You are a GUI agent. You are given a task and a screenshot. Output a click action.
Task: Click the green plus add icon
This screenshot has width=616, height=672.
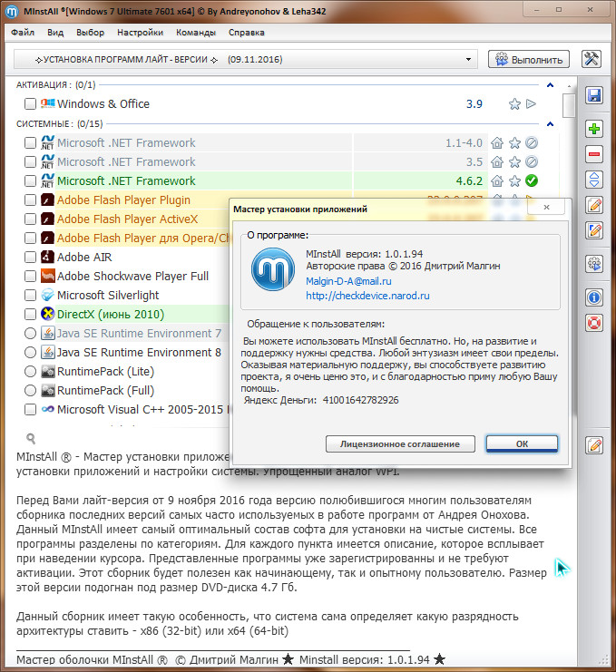pyautogui.click(x=594, y=129)
